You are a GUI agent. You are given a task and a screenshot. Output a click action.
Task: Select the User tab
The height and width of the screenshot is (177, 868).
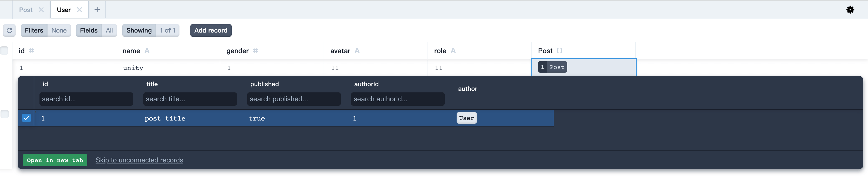(x=64, y=10)
